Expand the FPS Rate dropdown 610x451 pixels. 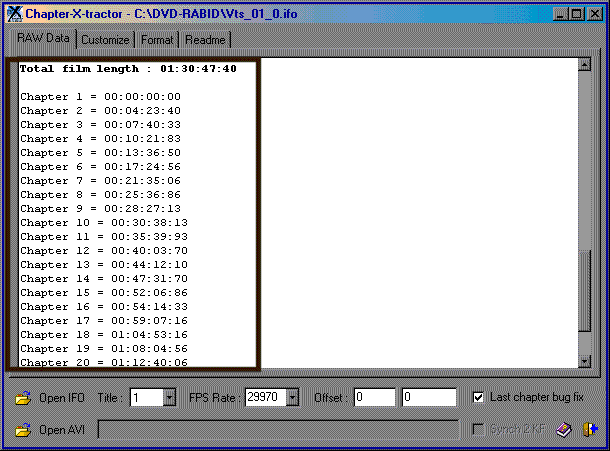[x=292, y=397]
